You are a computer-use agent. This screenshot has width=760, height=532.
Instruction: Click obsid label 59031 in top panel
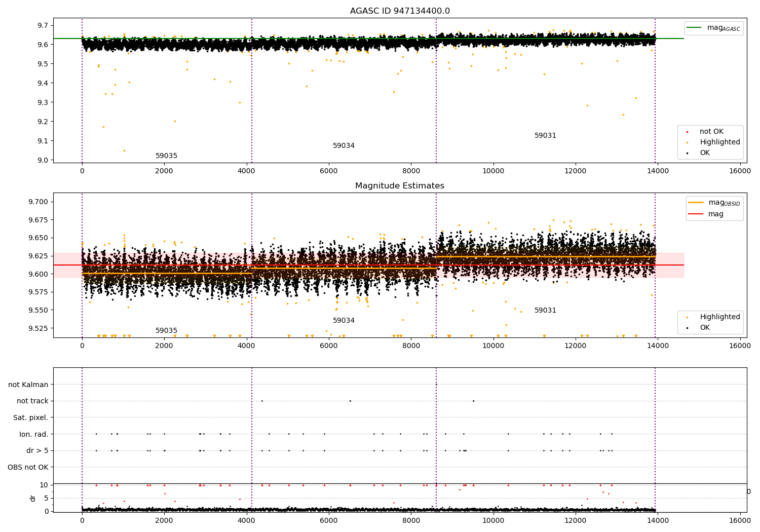[545, 136]
